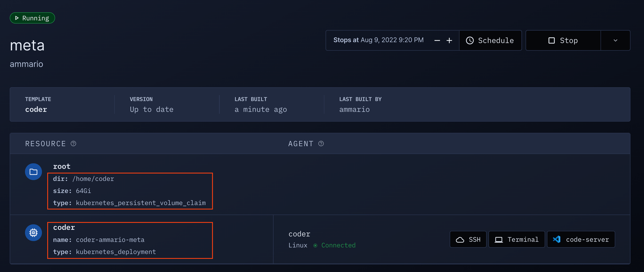Viewport: 644px width, 272px height.
Task: Click the Running status badge
Action: [32, 18]
